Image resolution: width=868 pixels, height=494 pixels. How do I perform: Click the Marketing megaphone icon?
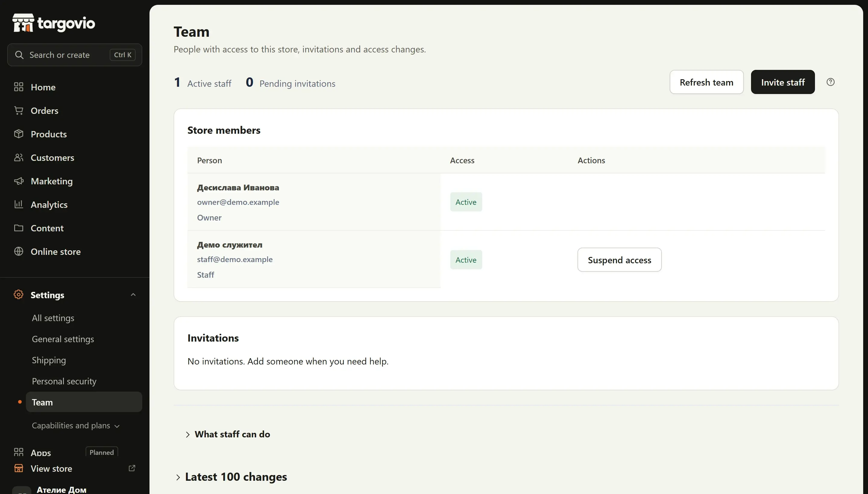coord(19,181)
